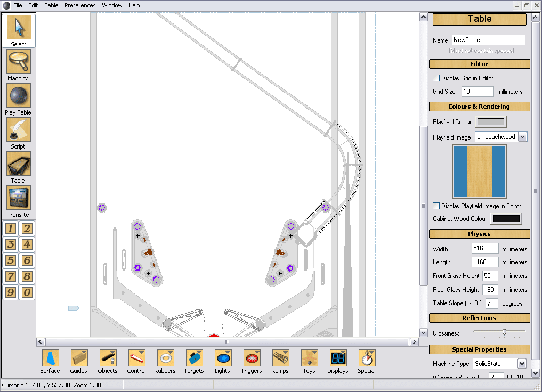The width and height of the screenshot is (542, 392).
Task: Open the Table menu
Action: (51, 5)
